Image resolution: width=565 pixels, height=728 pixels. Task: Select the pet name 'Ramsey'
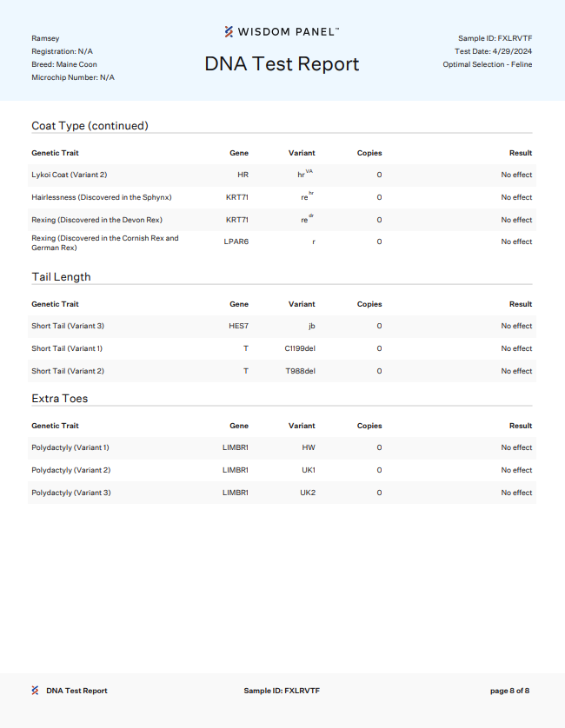(x=45, y=38)
